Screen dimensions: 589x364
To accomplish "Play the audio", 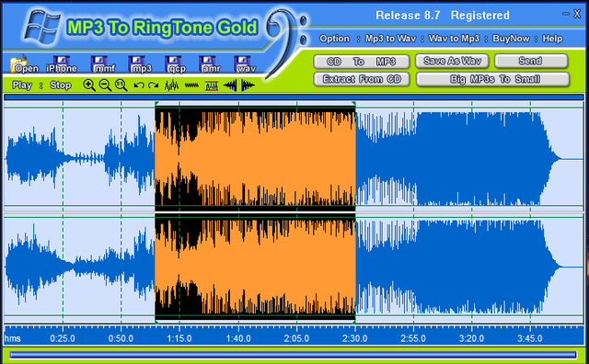I will (22, 85).
